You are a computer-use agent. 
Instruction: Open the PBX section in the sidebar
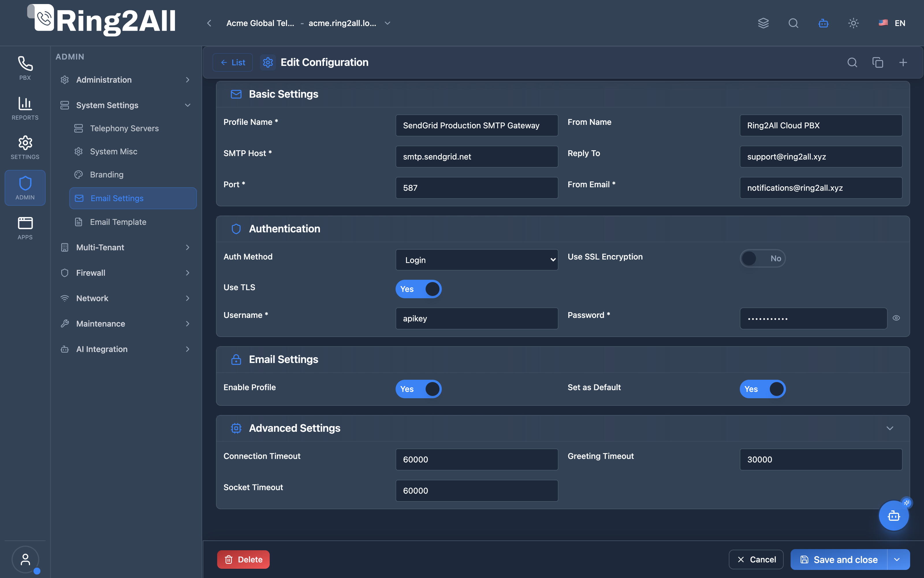(x=25, y=69)
